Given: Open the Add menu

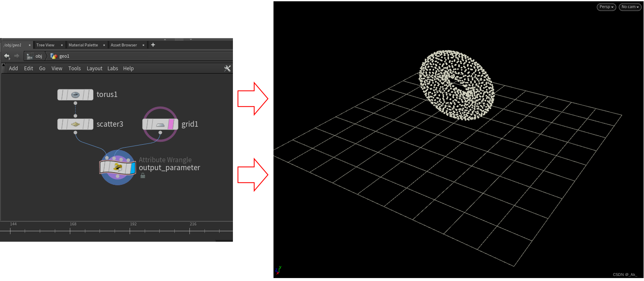Looking at the screenshot, I should click(13, 68).
